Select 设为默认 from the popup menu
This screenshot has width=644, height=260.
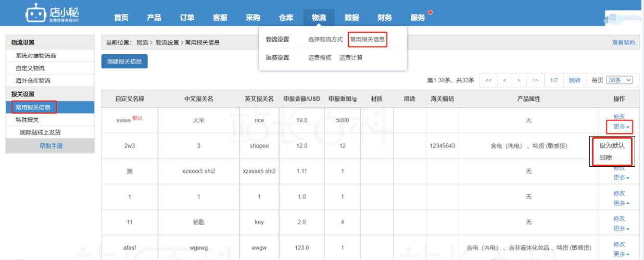[x=612, y=146]
